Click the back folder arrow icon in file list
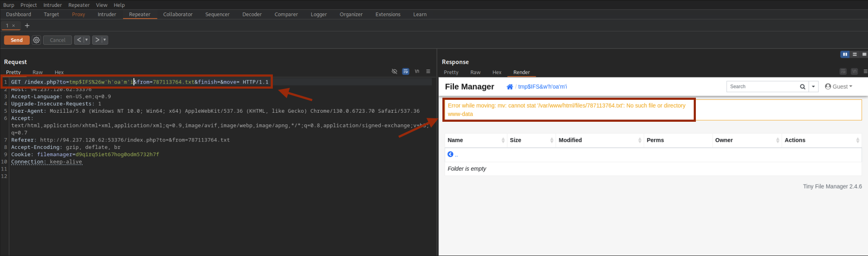The height and width of the screenshot is (256, 868). coord(451,154)
